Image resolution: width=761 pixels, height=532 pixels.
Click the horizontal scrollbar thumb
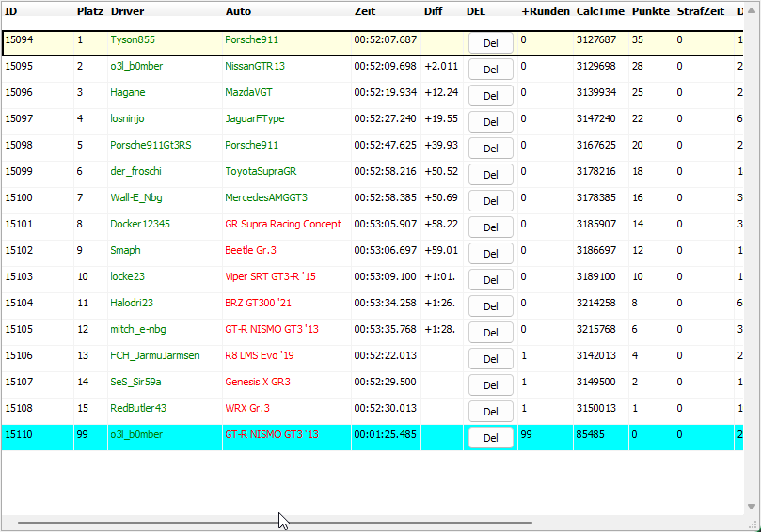[x=275, y=522]
